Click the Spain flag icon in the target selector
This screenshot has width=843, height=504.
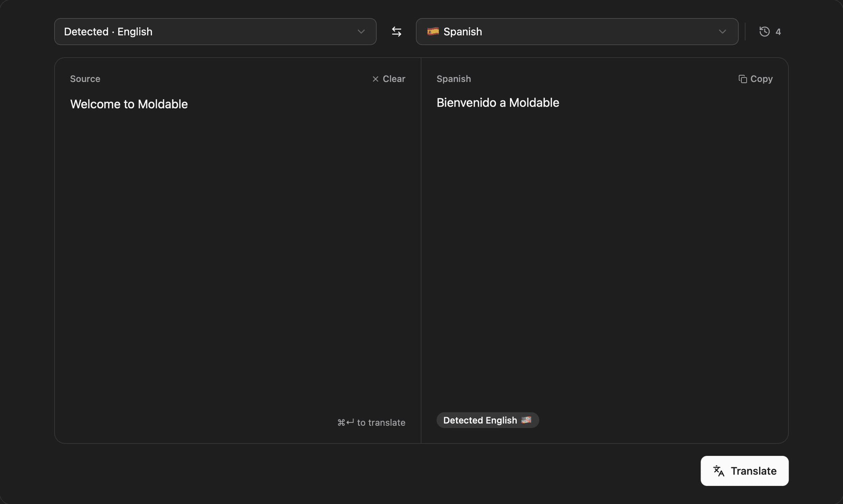pos(433,31)
